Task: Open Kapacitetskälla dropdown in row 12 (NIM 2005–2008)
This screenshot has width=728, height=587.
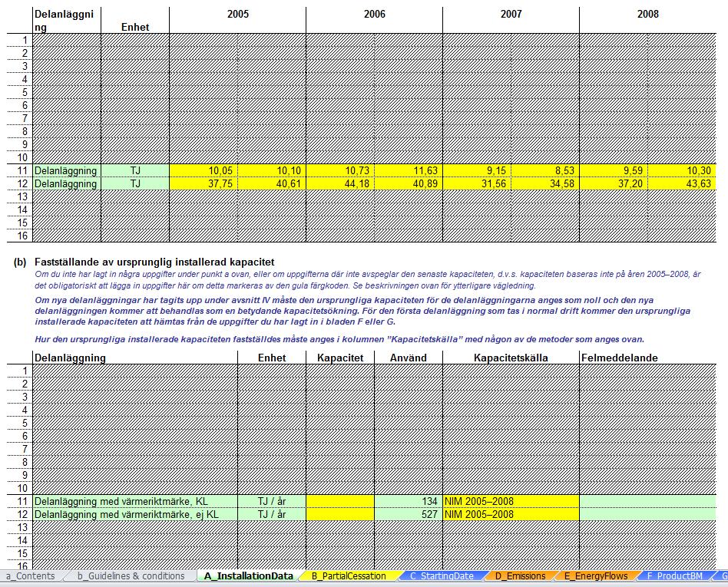Action: 511,514
